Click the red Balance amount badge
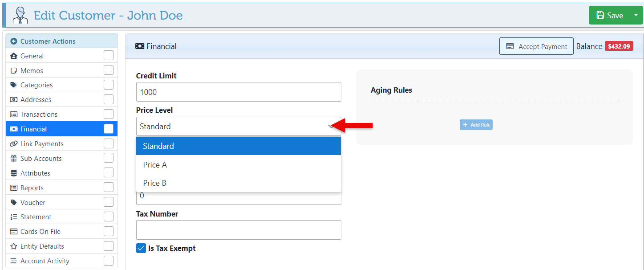The height and width of the screenshot is (270, 644). [619, 46]
